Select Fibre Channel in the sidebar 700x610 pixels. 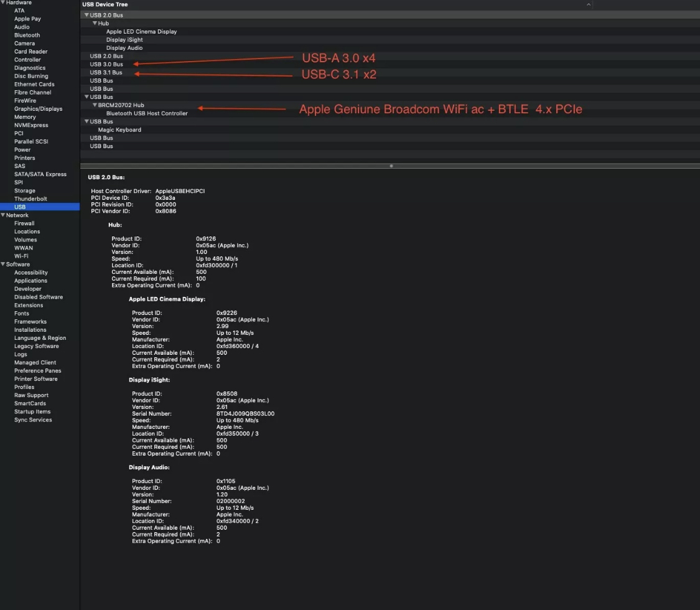point(32,93)
